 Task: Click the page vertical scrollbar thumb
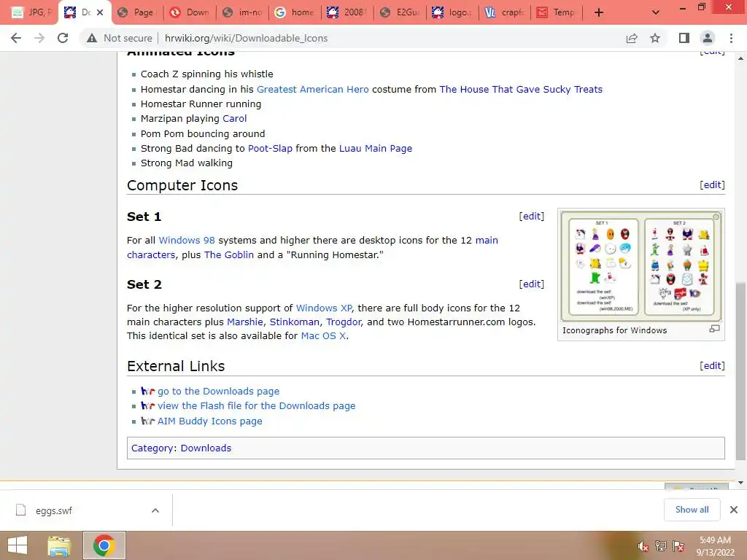coord(740,370)
